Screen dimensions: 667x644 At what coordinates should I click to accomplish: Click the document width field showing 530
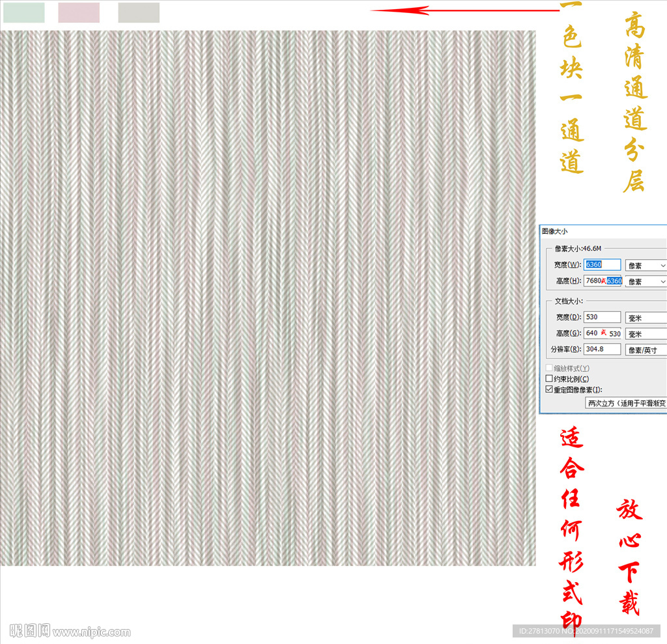pyautogui.click(x=602, y=317)
